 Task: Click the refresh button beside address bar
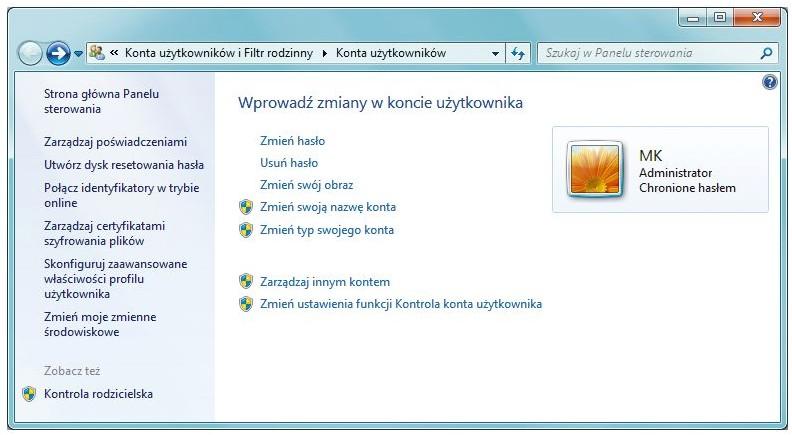518,53
